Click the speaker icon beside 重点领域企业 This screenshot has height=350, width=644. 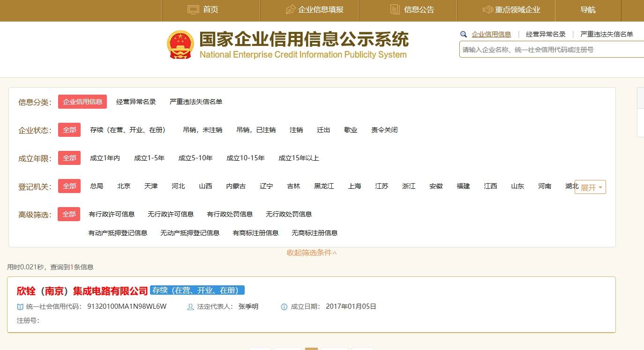[487, 9]
